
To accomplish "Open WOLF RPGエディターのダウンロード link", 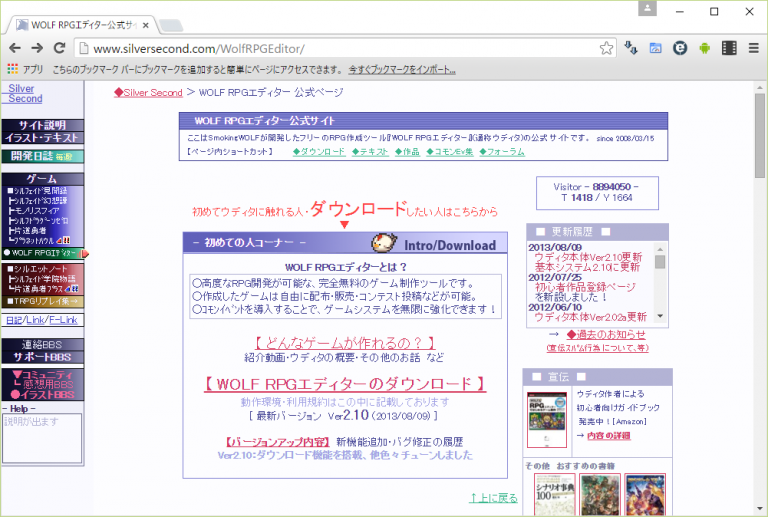I will pos(345,384).
